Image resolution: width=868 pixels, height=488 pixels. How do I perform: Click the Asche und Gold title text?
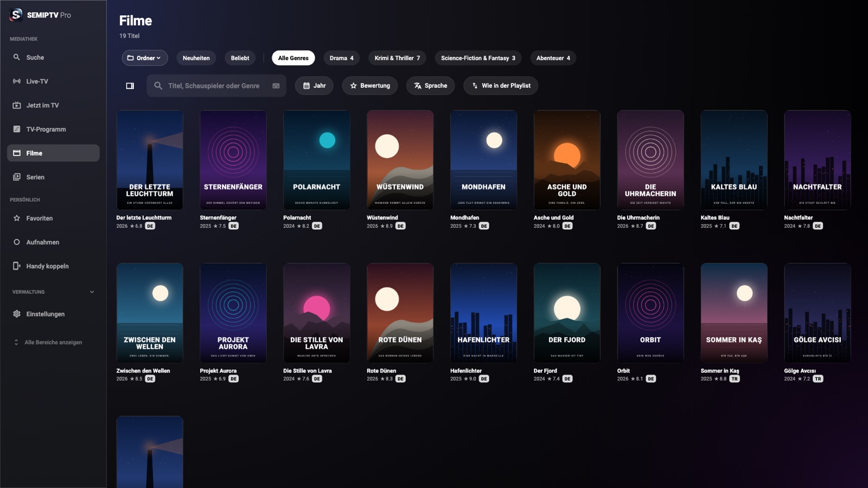click(553, 217)
